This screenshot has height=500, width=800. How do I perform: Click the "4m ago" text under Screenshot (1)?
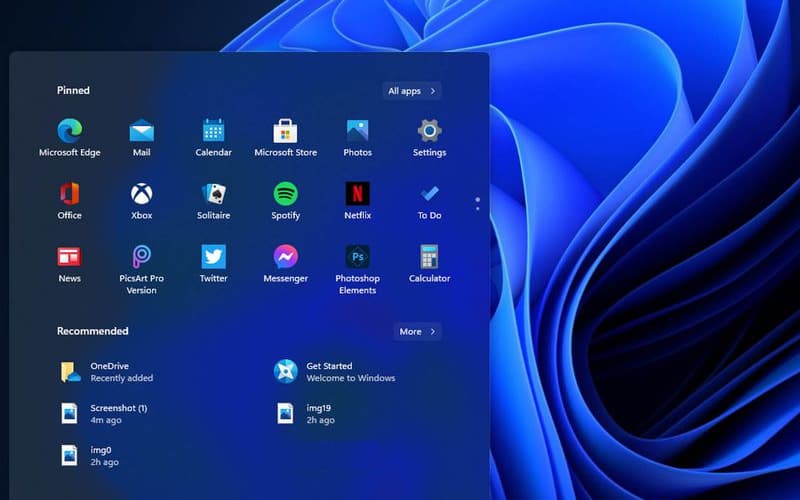[x=106, y=420]
